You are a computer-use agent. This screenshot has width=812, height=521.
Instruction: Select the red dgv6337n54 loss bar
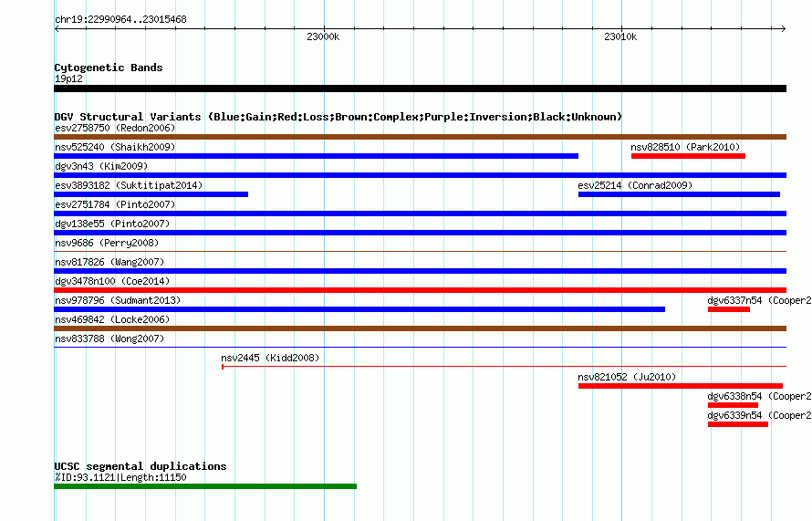729,309
